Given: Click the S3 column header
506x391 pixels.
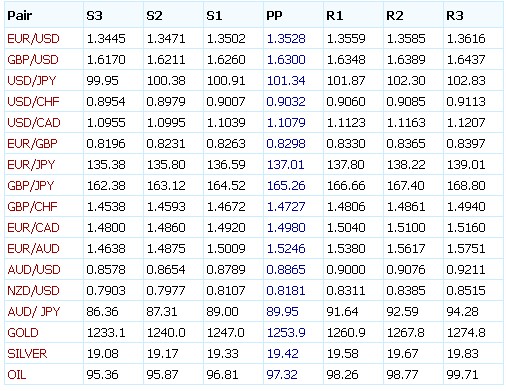Looking at the screenshot, I should point(94,16).
